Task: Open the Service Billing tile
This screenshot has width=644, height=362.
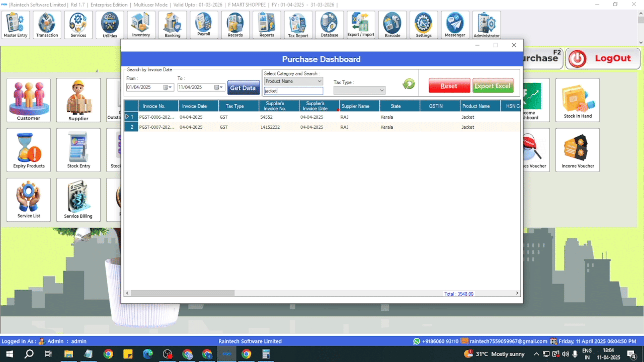Action: (78, 200)
